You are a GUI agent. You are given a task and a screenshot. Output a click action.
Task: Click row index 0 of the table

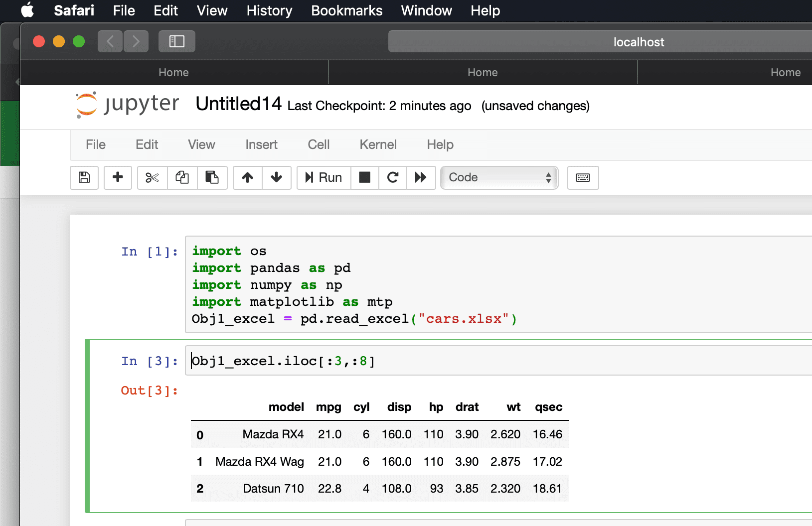click(200, 435)
